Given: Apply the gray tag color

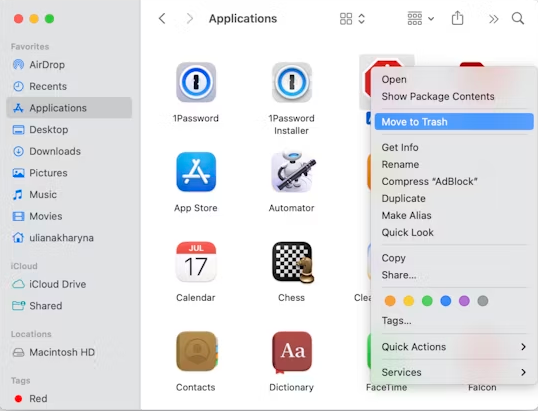Looking at the screenshot, I should point(483,301).
